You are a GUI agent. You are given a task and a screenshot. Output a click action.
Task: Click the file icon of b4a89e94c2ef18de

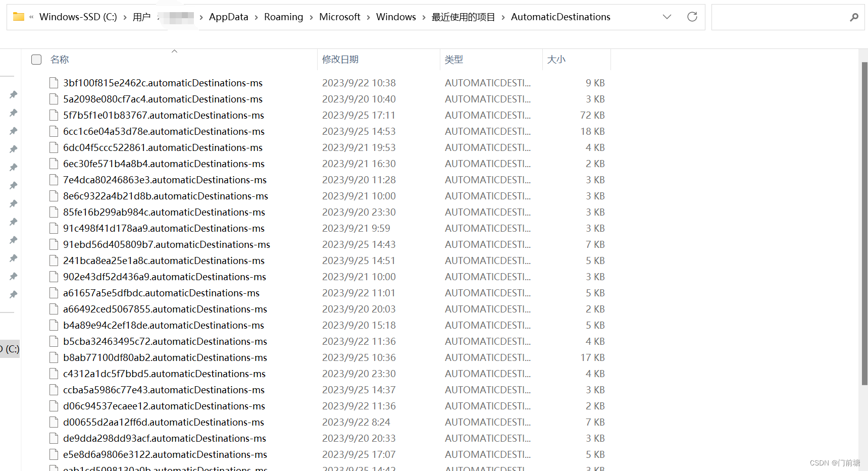point(54,325)
